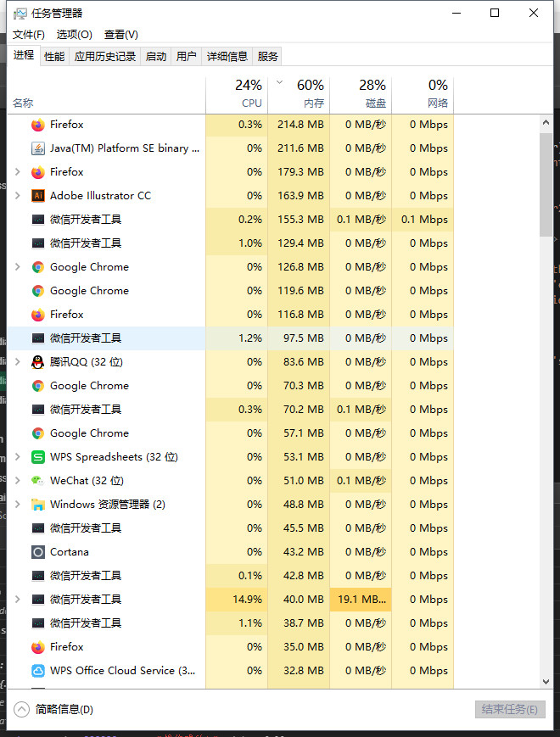Click the process list scrollbar thumb

[x=546, y=184]
